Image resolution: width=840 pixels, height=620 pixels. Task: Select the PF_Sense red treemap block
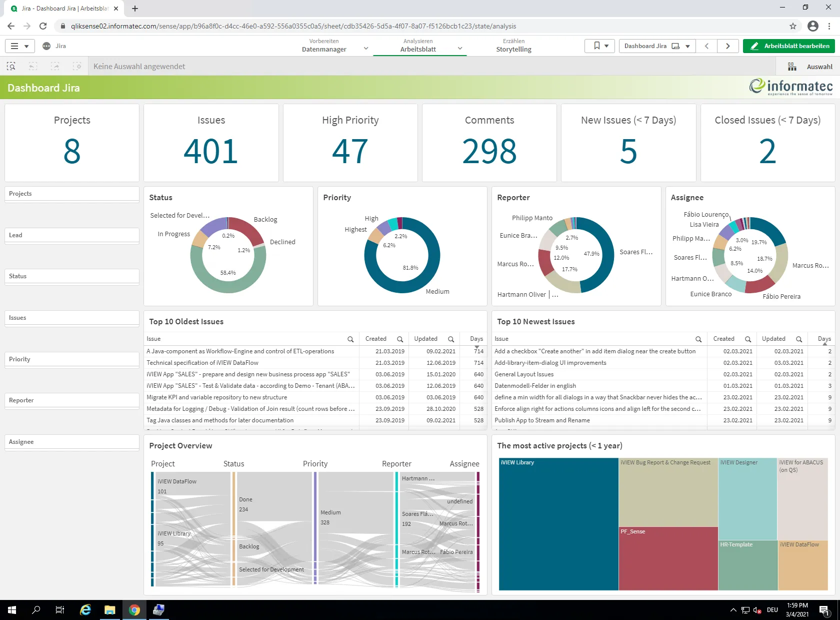[x=668, y=558]
